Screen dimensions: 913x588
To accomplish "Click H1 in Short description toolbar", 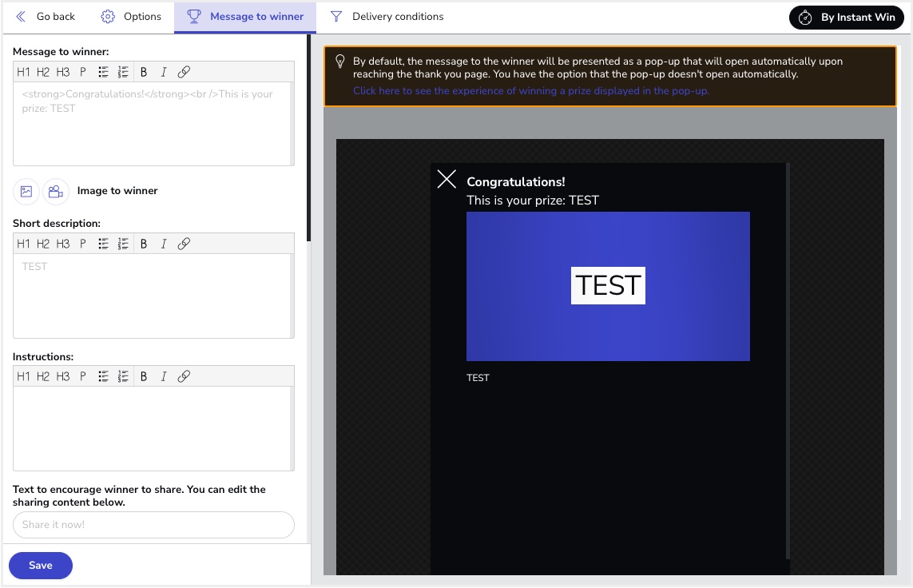I will 23,244.
